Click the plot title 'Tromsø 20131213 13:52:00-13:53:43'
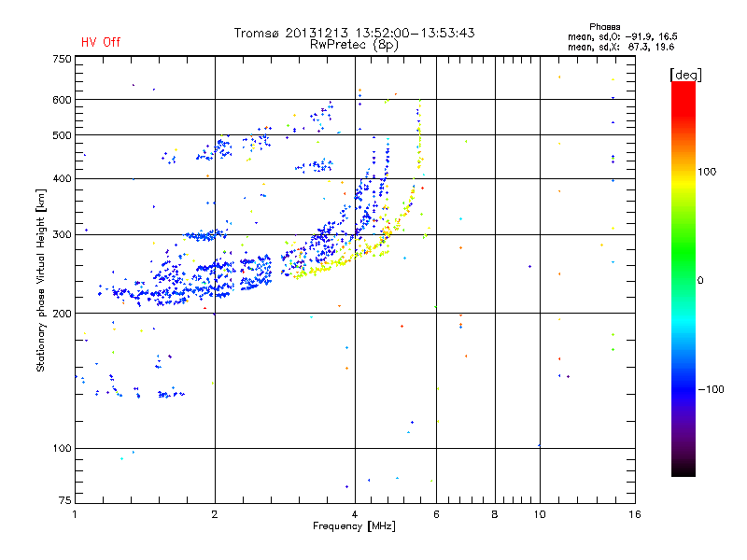Screen dimensions: 747x560 click(355, 33)
